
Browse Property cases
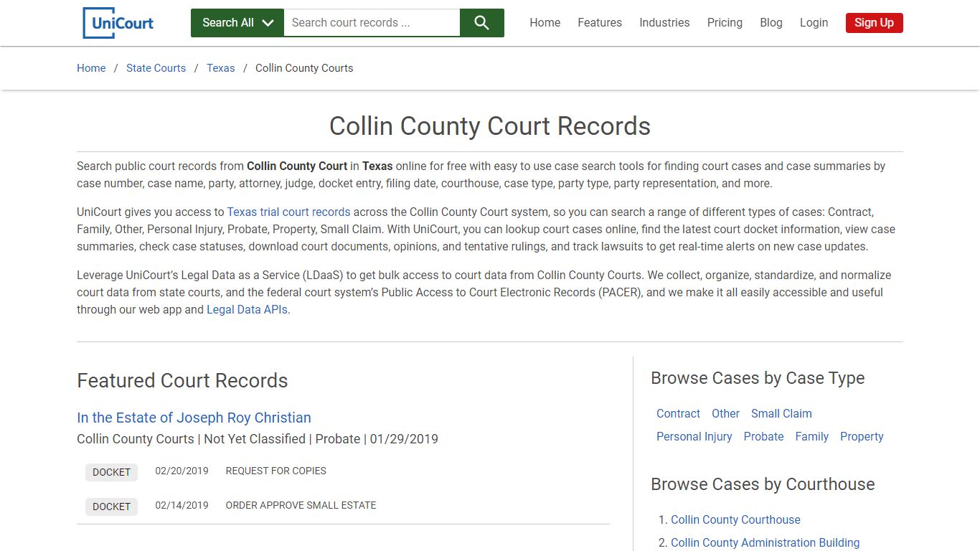[x=862, y=437]
